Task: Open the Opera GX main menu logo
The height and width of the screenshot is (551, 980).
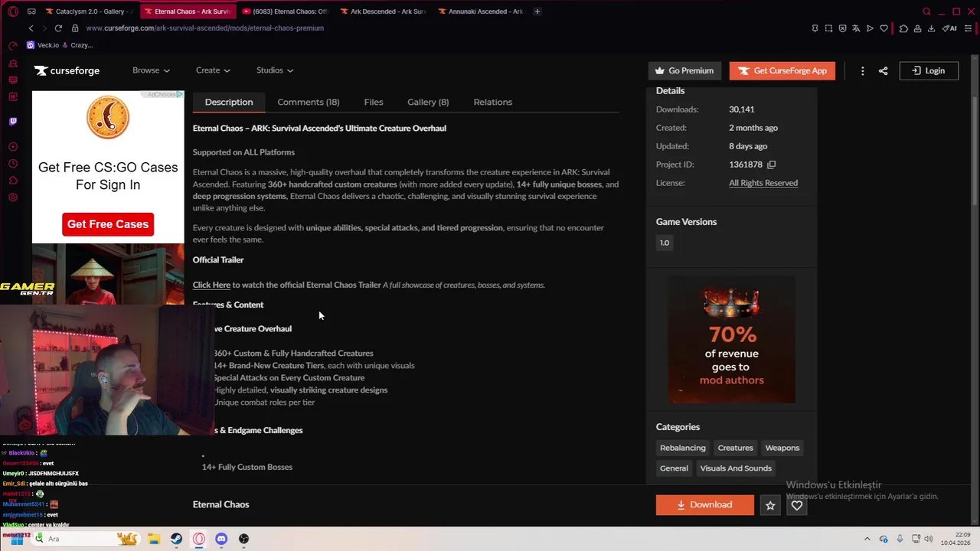Action: coord(13,11)
